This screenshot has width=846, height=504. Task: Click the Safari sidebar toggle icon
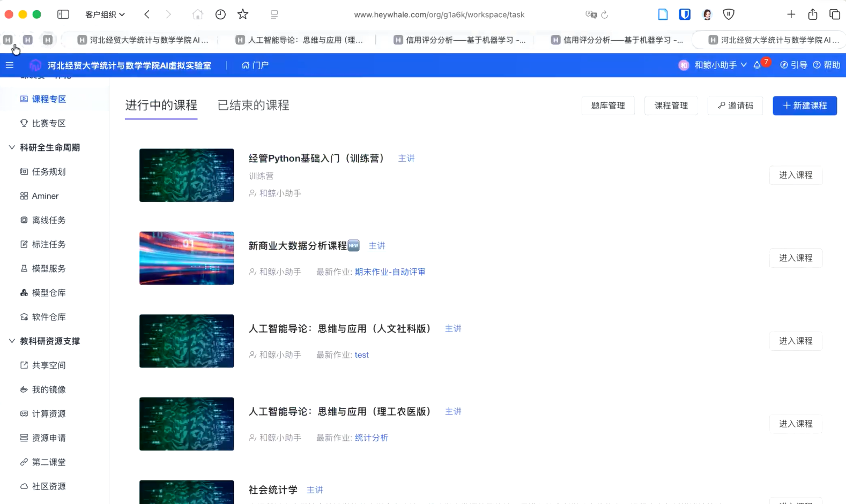63,14
